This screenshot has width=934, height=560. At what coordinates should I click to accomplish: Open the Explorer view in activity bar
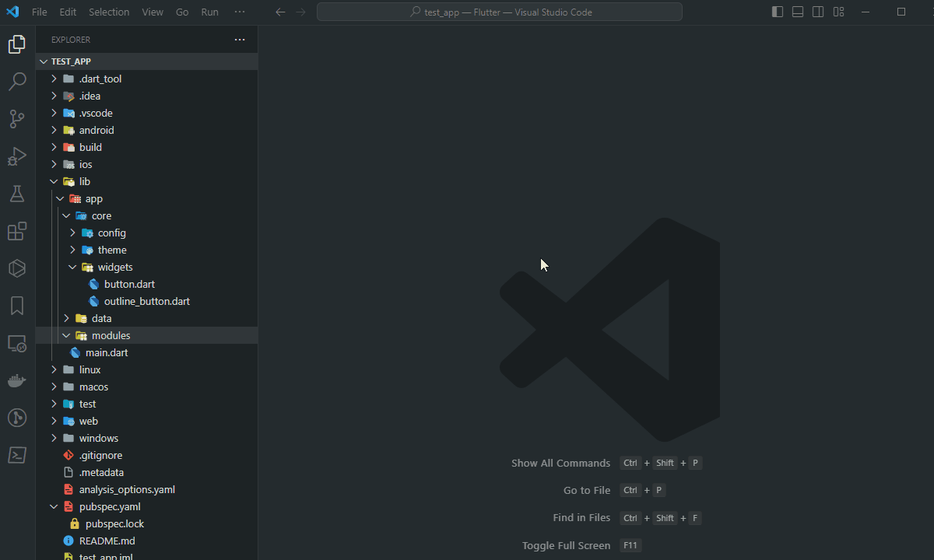(17, 44)
